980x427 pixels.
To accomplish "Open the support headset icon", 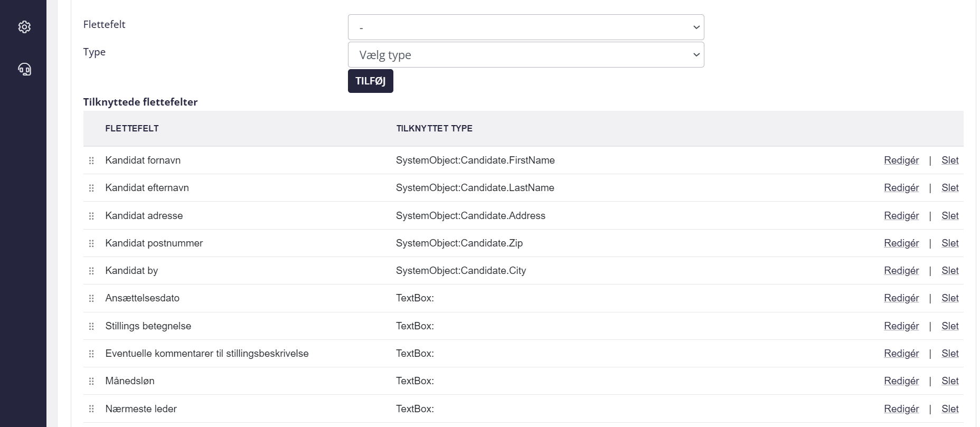I will (x=24, y=69).
